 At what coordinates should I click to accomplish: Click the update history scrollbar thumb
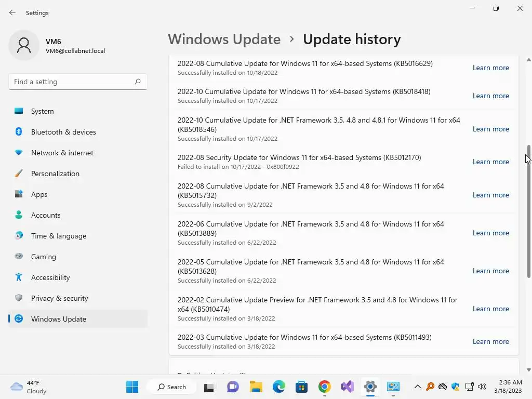point(528,211)
